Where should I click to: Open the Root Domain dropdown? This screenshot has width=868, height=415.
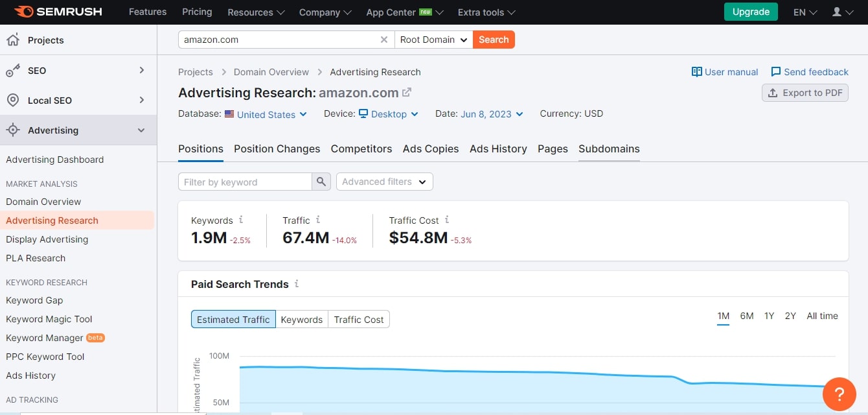pos(433,40)
